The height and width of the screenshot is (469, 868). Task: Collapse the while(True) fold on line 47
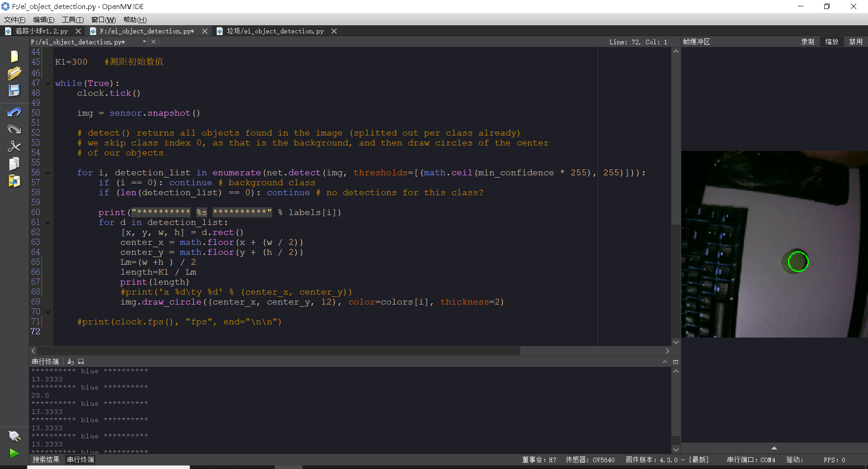pyautogui.click(x=47, y=83)
